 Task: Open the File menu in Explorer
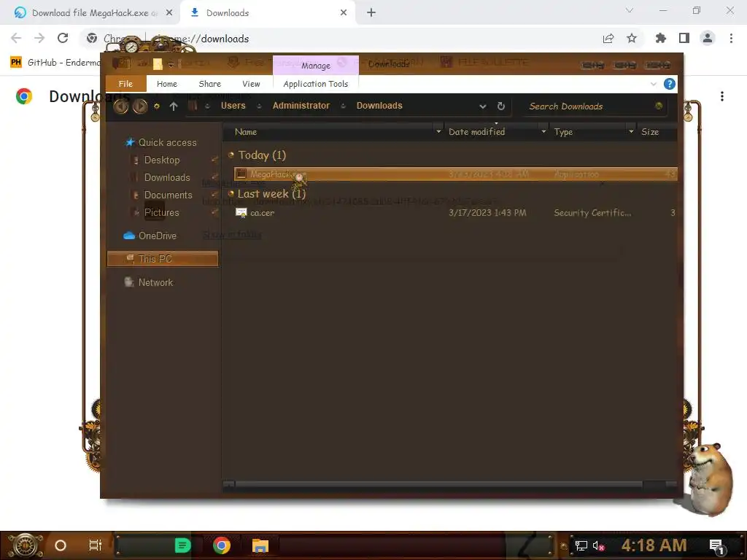[x=125, y=84]
